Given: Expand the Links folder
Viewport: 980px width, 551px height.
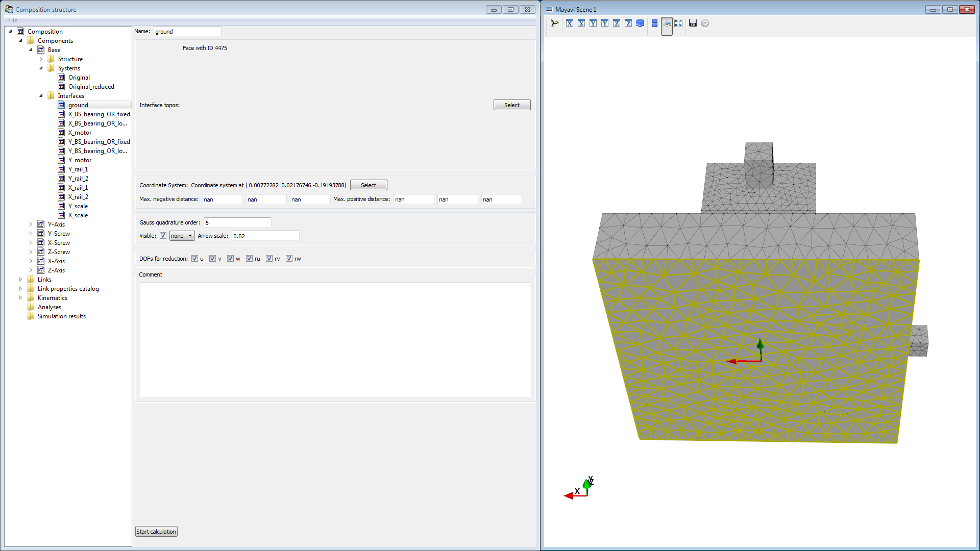Looking at the screenshot, I should [20, 280].
